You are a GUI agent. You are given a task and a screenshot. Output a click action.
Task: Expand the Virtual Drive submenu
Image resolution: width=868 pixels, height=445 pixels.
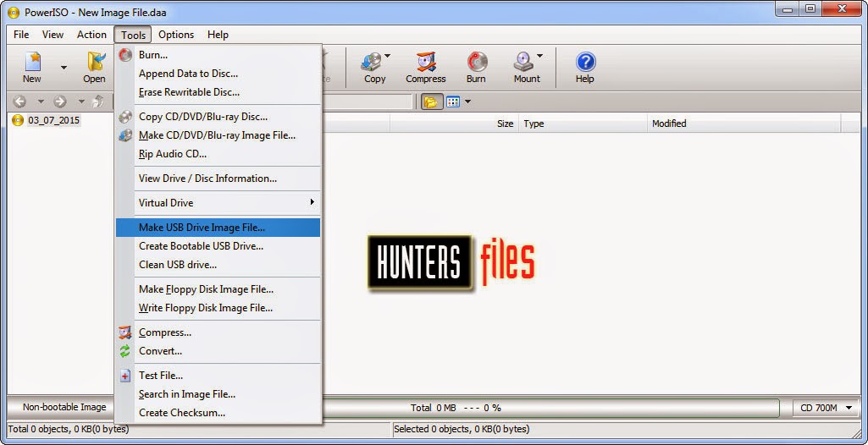pos(218,203)
